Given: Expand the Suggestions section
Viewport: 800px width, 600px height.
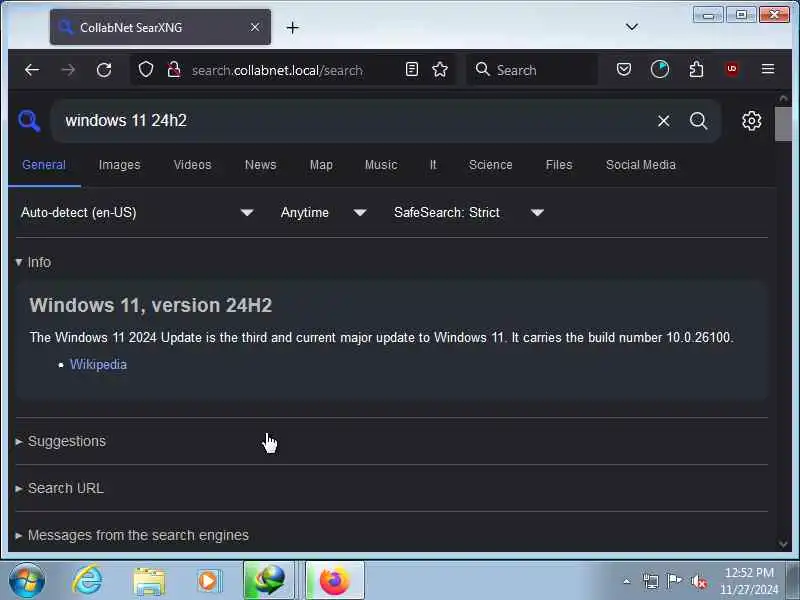Looking at the screenshot, I should point(61,441).
